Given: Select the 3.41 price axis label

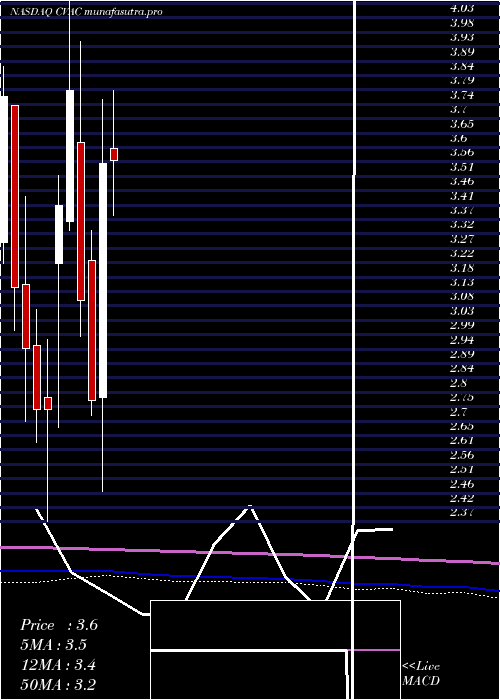Looking at the screenshot, I should click(462, 196).
